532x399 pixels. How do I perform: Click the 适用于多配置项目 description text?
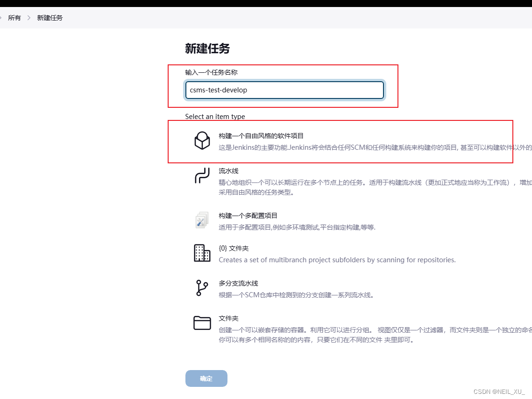tap(297, 227)
